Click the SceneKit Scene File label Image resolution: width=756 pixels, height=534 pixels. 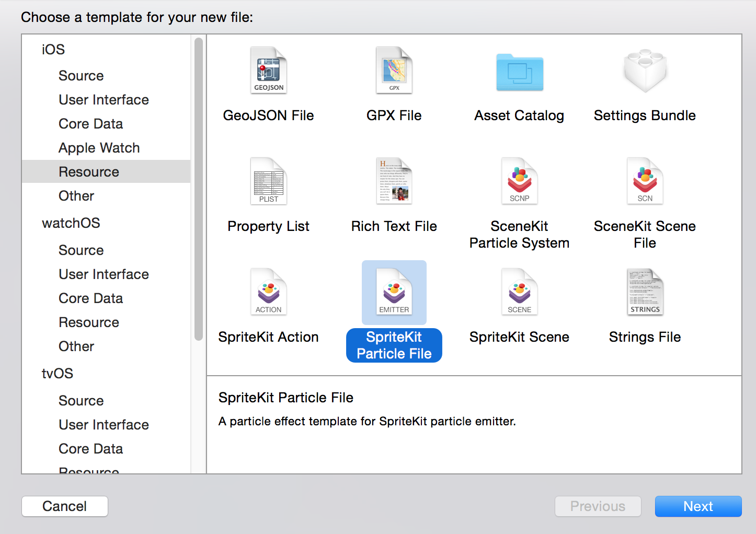(x=645, y=235)
